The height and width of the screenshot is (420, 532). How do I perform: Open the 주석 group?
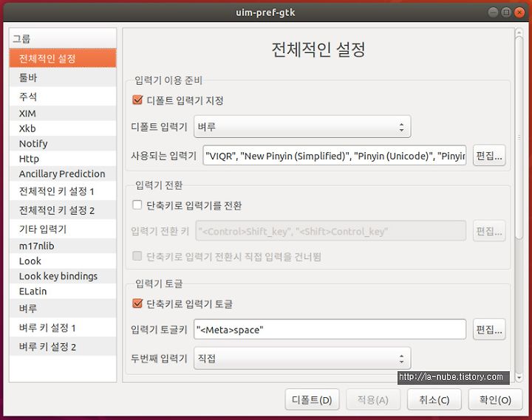[63, 97]
